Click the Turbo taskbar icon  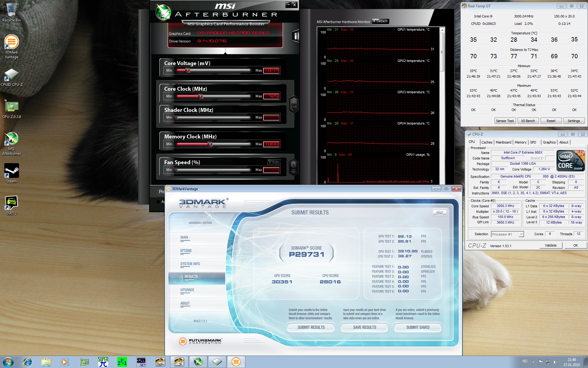click(160, 362)
